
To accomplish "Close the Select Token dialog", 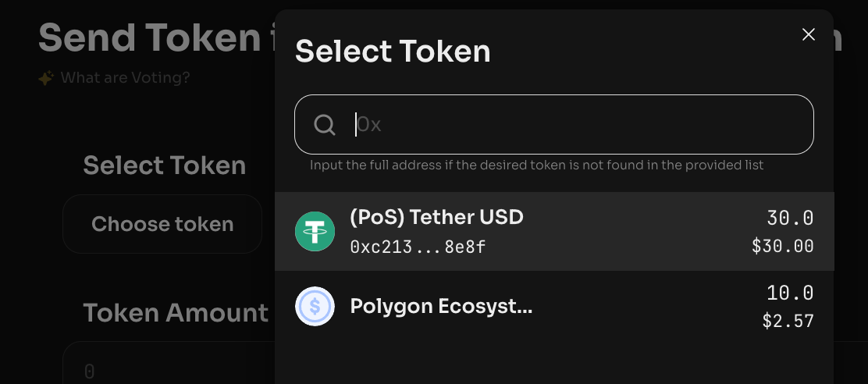I will (809, 34).
